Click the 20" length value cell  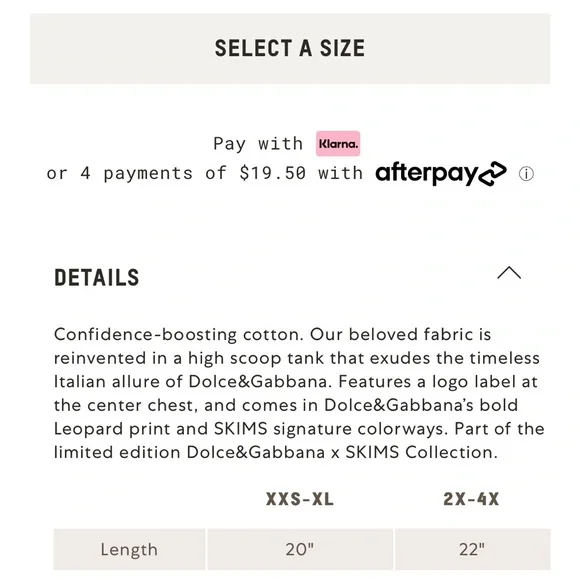300,549
